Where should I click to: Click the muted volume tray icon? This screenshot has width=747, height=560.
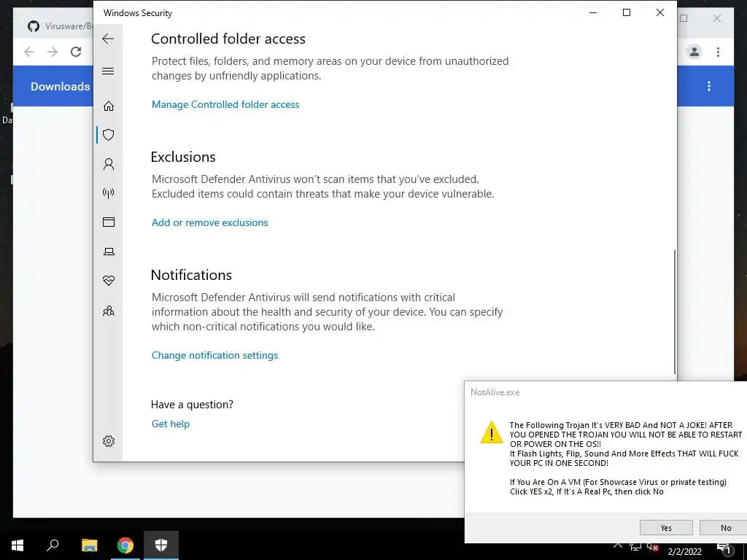pyautogui.click(x=653, y=546)
